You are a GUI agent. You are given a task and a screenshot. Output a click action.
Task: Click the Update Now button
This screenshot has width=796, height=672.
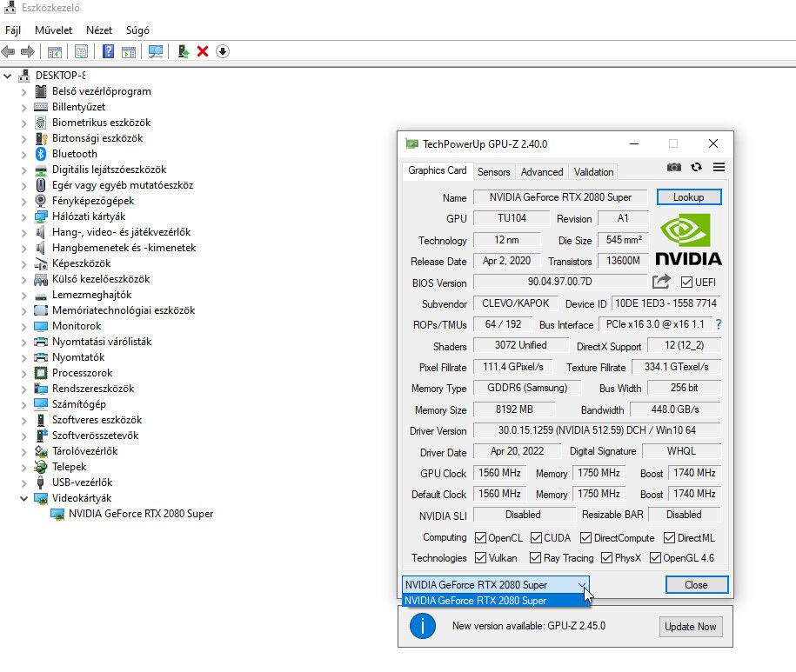[691, 626]
